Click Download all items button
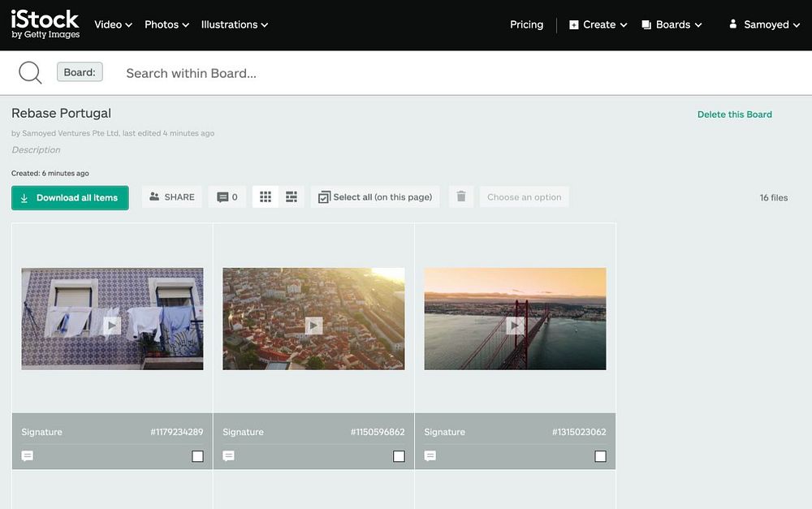The width and height of the screenshot is (812, 509). point(70,198)
